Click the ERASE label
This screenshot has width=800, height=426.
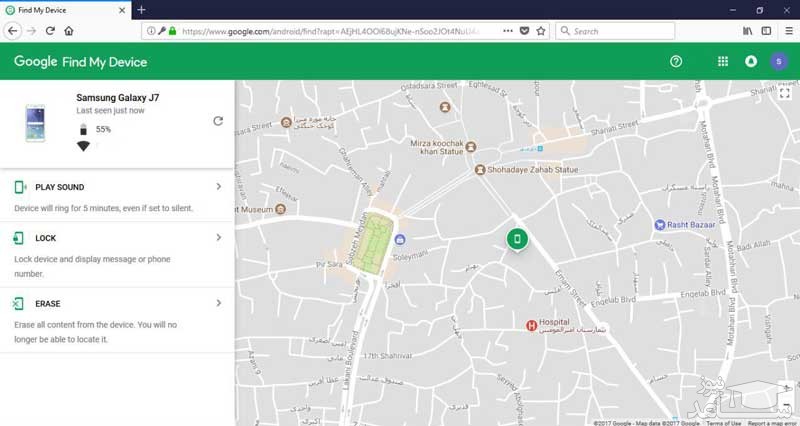click(x=47, y=304)
